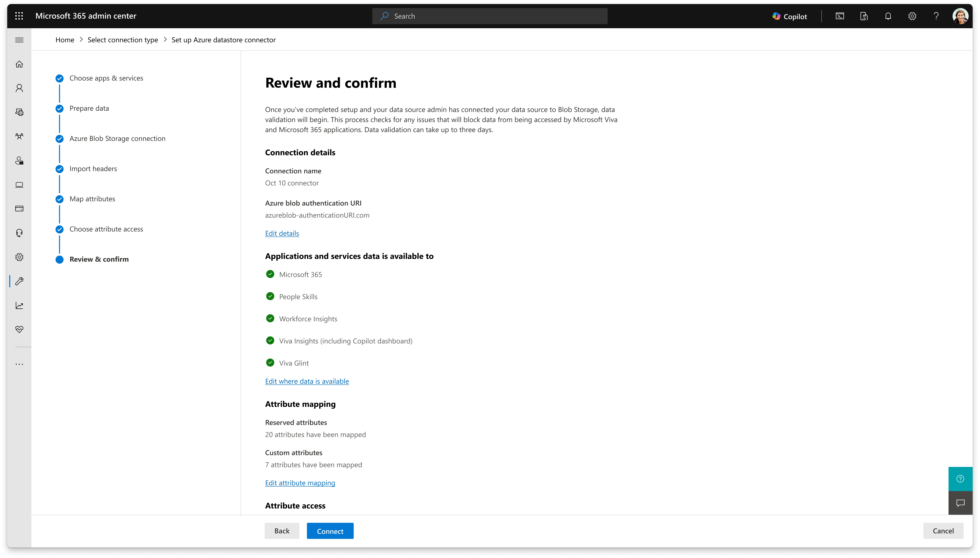The image size is (980, 558).
Task: Click the Cancel button
Action: point(943,531)
